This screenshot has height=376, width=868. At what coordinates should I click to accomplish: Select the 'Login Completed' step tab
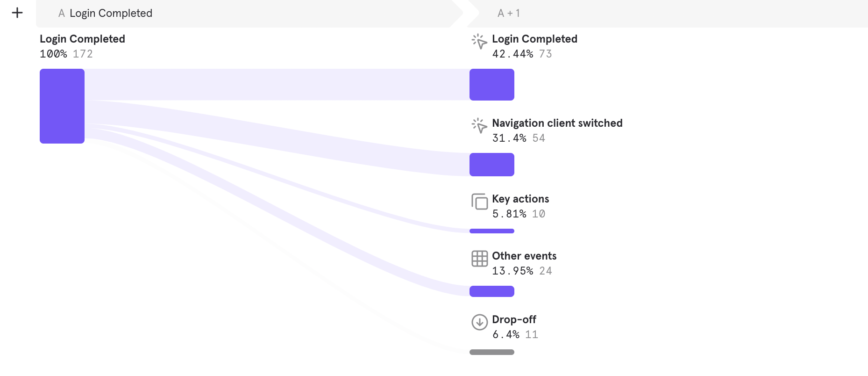point(111,13)
